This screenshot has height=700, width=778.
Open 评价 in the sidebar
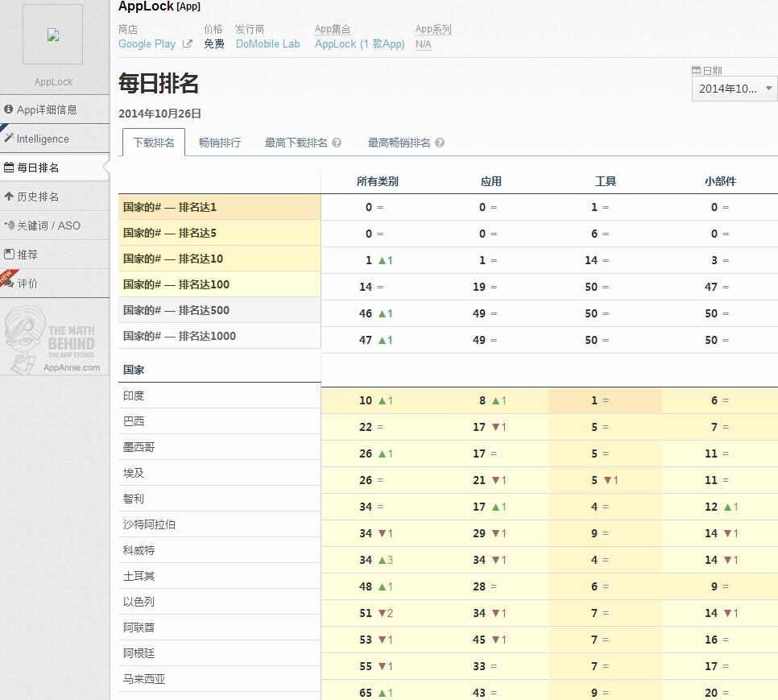tap(55, 284)
